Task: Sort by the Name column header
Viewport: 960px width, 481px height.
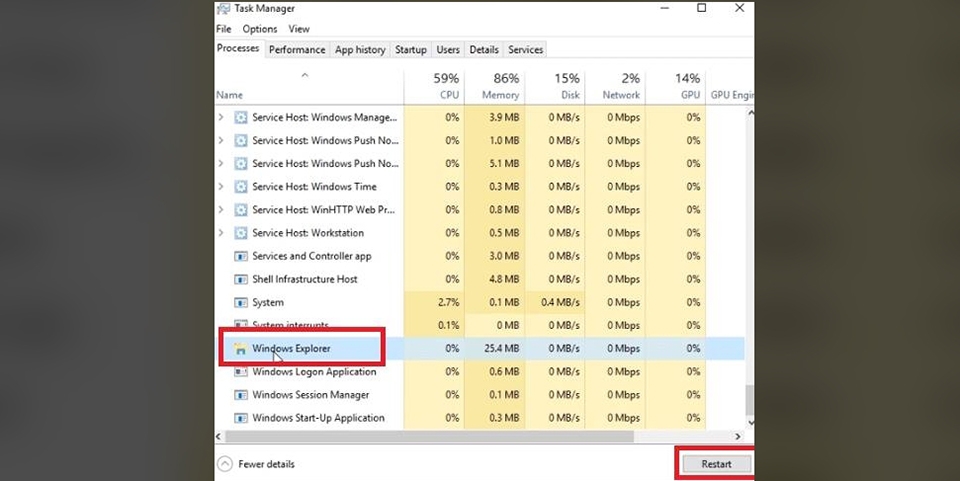Action: coord(309,87)
